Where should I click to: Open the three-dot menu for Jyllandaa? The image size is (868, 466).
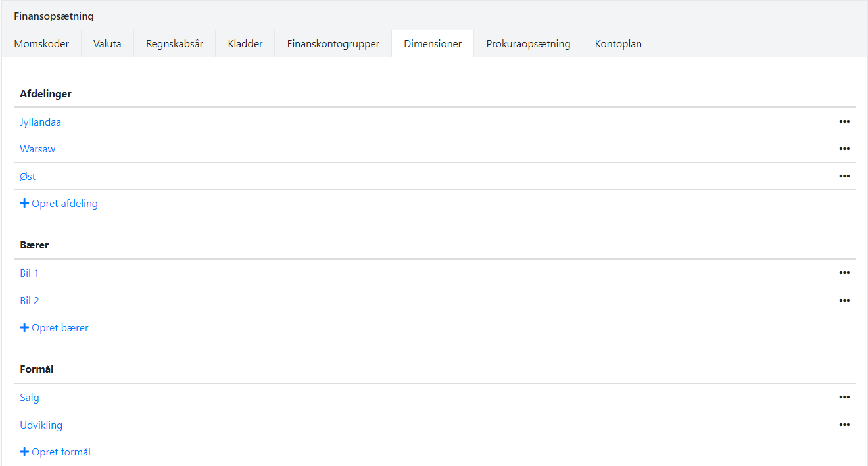pos(844,122)
